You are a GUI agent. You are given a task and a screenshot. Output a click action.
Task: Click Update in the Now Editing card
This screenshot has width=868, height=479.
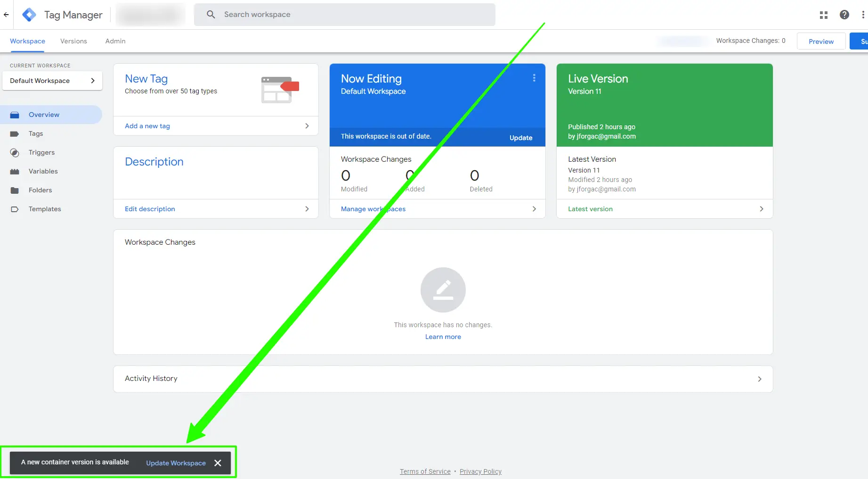[x=521, y=138]
